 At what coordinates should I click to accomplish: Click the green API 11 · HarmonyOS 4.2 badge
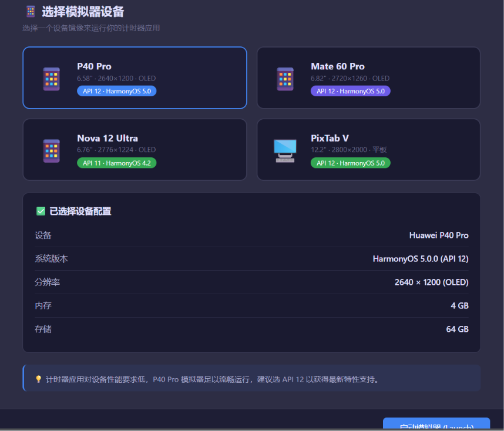click(x=117, y=163)
